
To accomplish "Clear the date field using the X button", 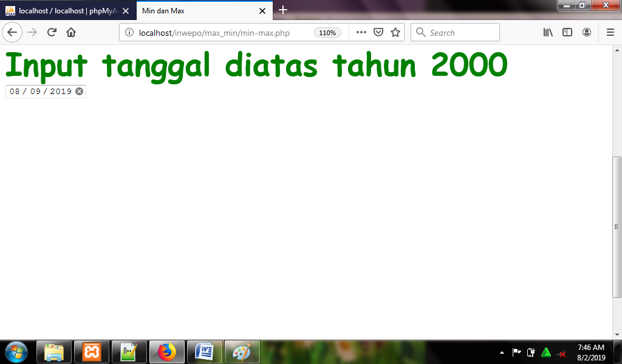I will [79, 91].
